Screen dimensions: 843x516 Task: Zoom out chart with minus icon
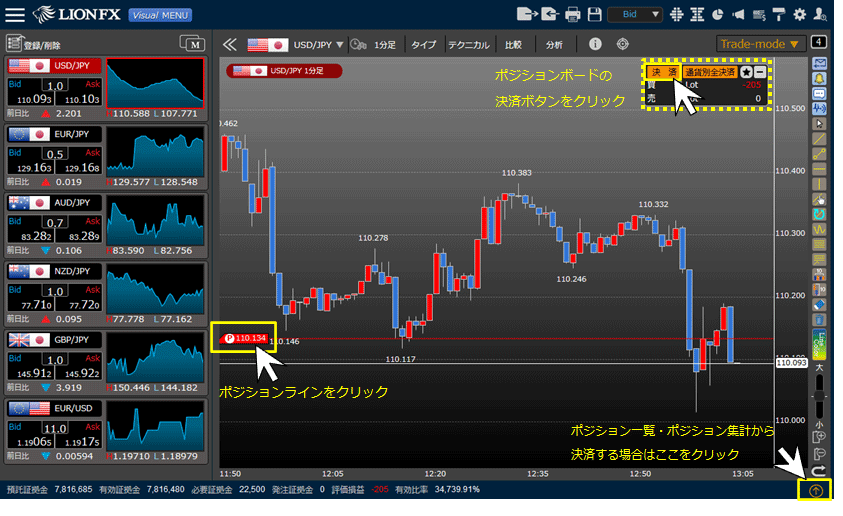pos(819,454)
